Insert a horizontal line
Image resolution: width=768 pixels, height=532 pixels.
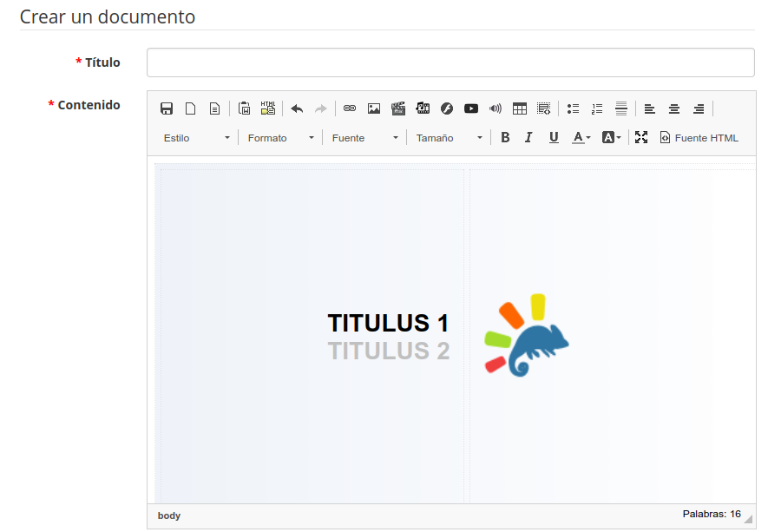pyautogui.click(x=621, y=108)
